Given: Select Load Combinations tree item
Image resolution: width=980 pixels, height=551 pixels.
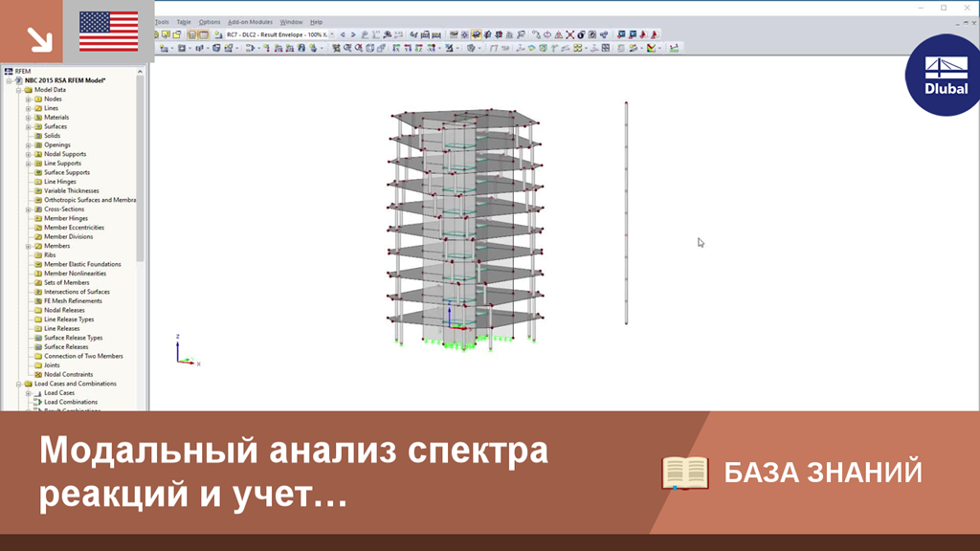Looking at the screenshot, I should pyautogui.click(x=71, y=403).
